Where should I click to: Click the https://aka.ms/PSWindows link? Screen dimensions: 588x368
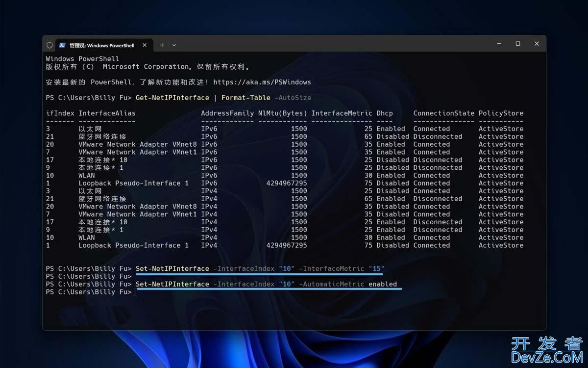pyautogui.click(x=262, y=82)
